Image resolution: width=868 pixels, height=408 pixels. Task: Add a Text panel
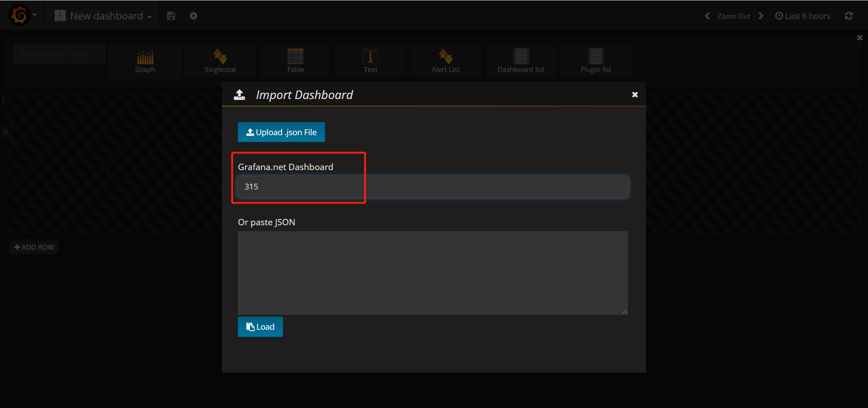tap(370, 61)
